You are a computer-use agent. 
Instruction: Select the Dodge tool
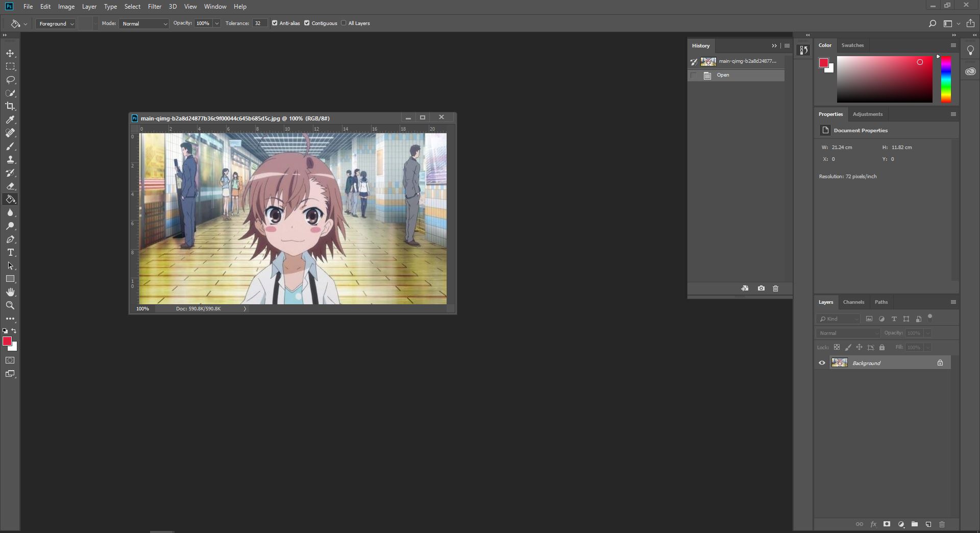click(10, 226)
